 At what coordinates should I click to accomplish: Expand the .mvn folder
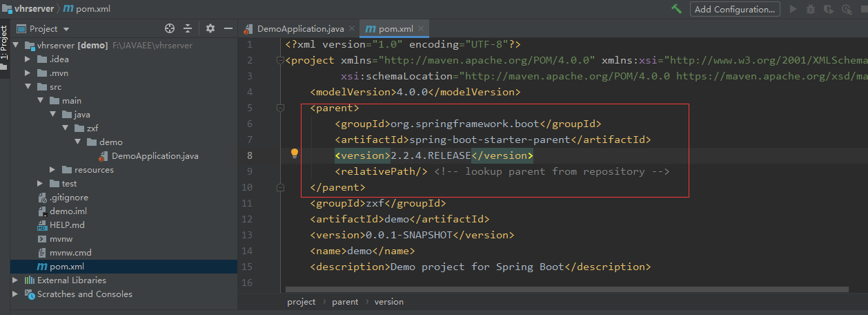tap(28, 73)
